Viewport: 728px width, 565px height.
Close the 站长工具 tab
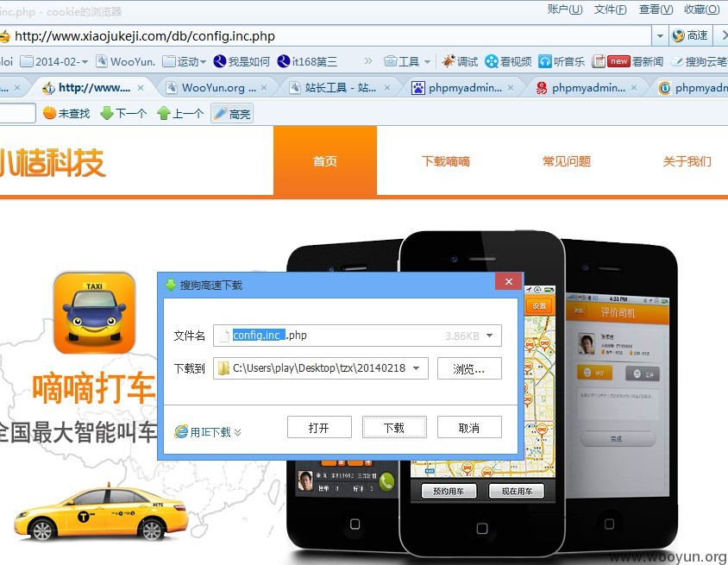(386, 88)
